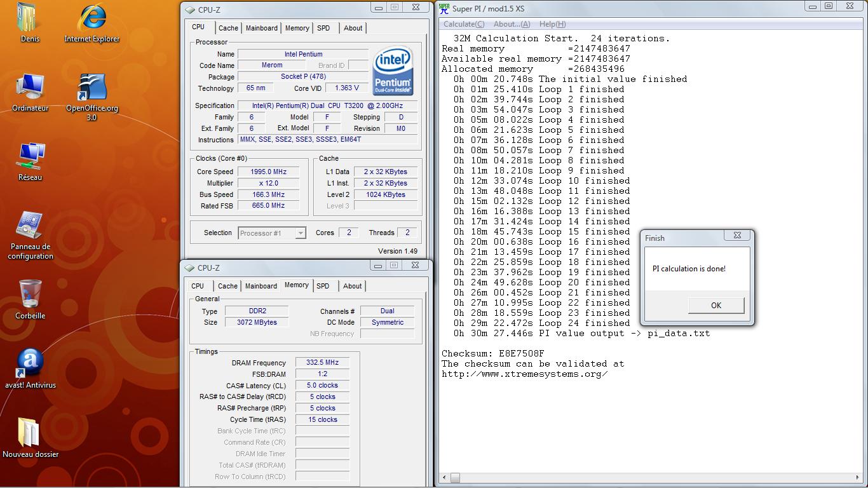The image size is (868, 488).
Task: Click the xtremesystems.org URL text
Action: 525,374
